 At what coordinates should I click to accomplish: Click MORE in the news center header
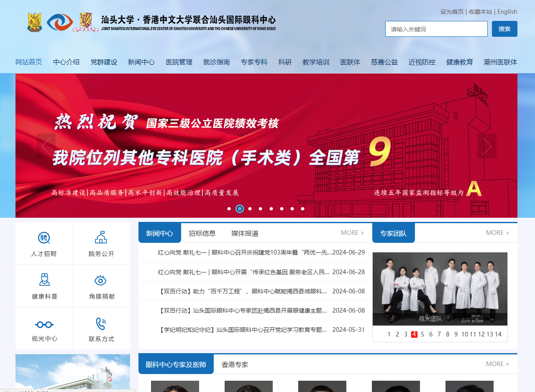point(352,233)
